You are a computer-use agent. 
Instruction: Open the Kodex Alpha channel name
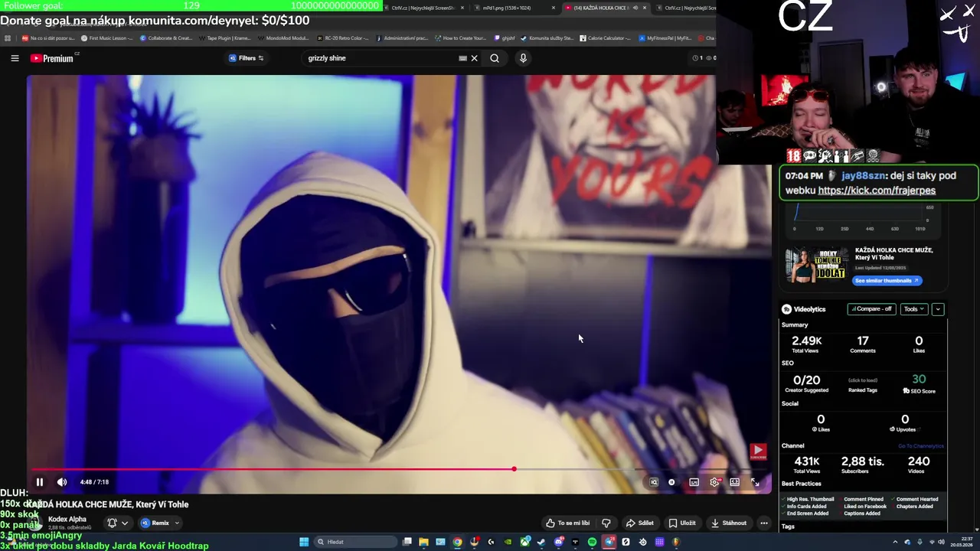pyautogui.click(x=67, y=519)
